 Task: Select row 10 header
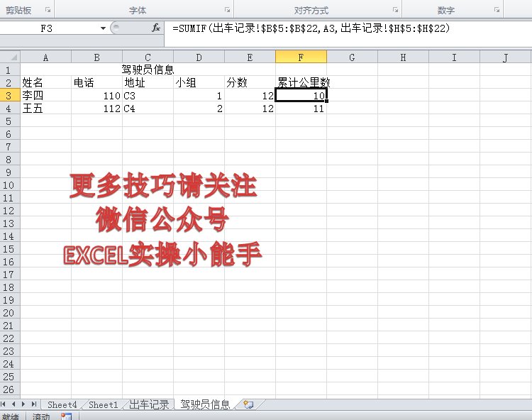click(x=9, y=185)
